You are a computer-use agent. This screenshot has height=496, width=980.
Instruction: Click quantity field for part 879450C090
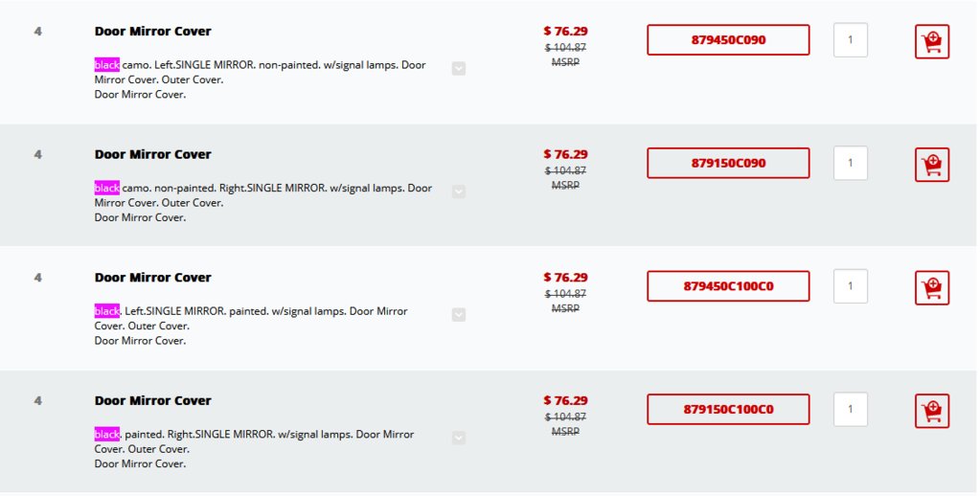point(851,40)
